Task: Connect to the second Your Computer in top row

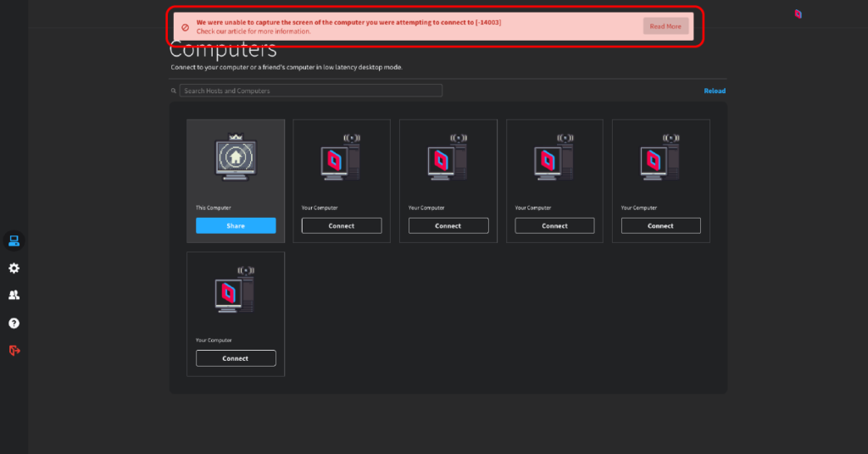Action: [x=448, y=226]
